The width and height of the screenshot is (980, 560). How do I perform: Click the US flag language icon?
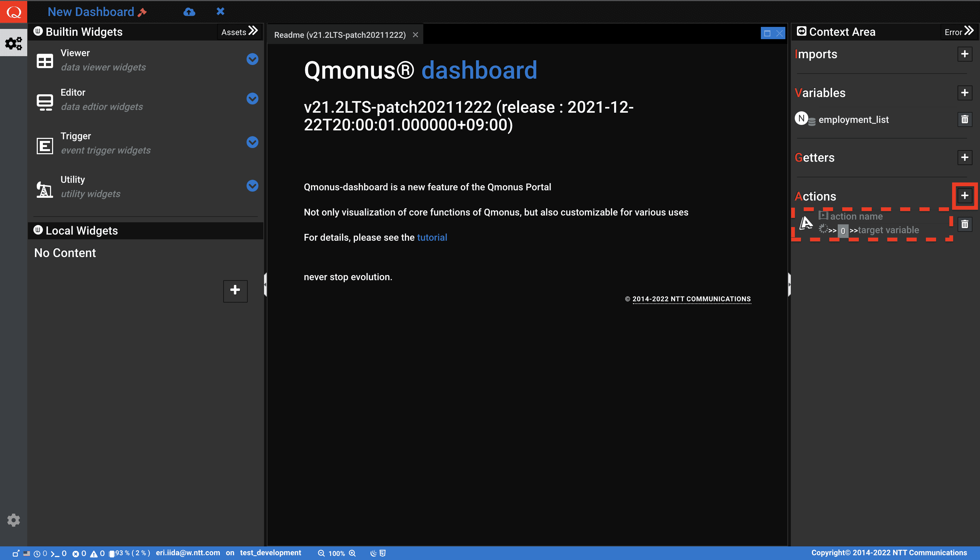tap(27, 554)
